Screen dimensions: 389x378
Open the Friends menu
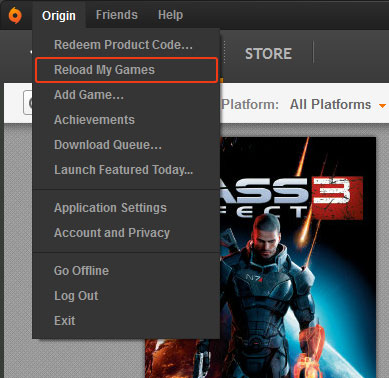pos(117,15)
